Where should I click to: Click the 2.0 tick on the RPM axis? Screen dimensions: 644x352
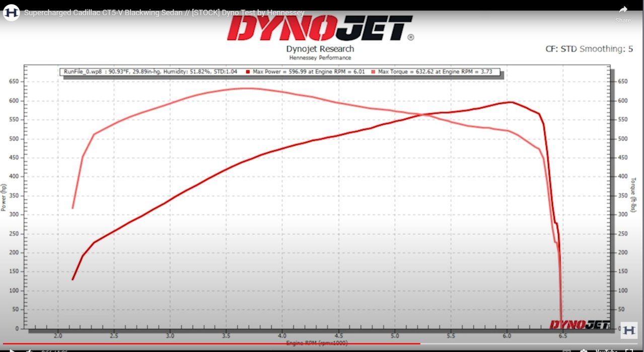click(58, 335)
